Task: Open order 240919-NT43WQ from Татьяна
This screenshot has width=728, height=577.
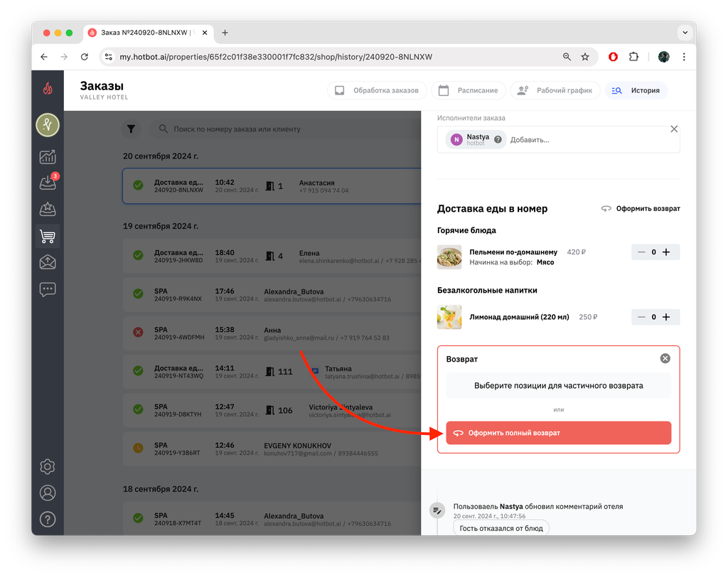Action: point(272,372)
